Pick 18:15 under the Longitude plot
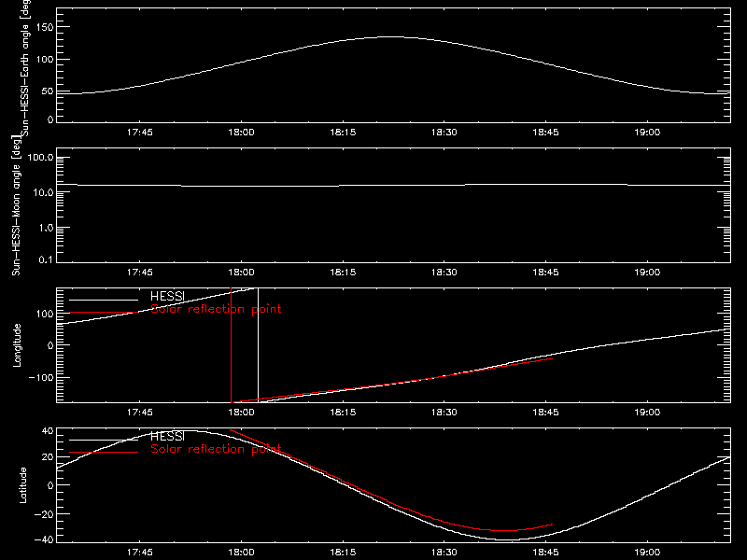 (x=343, y=413)
